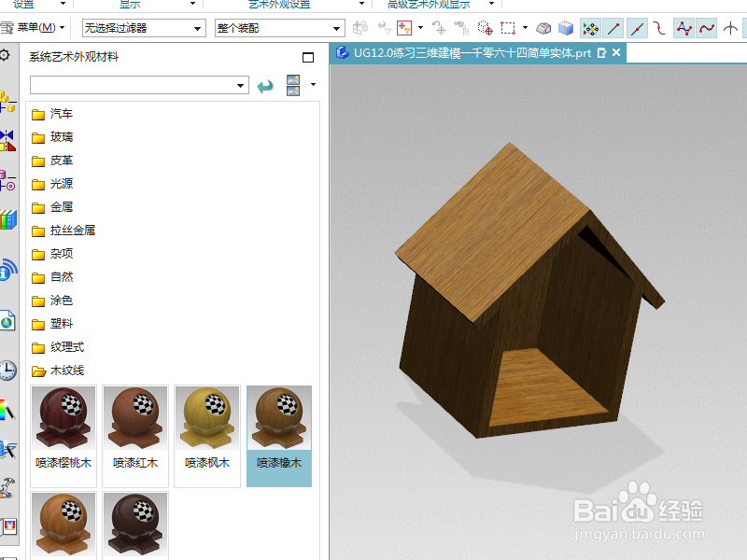Open the 光源 material folder

[52, 184]
